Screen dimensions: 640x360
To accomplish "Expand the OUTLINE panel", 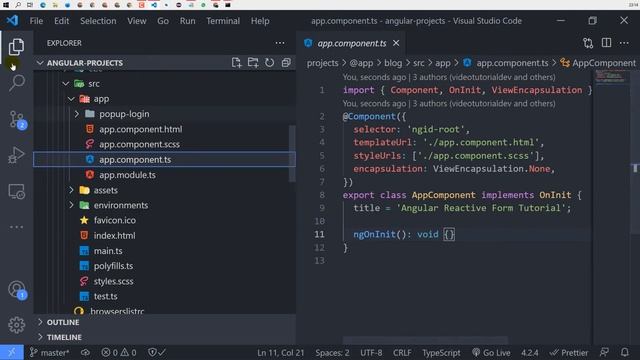I will click(165, 322).
